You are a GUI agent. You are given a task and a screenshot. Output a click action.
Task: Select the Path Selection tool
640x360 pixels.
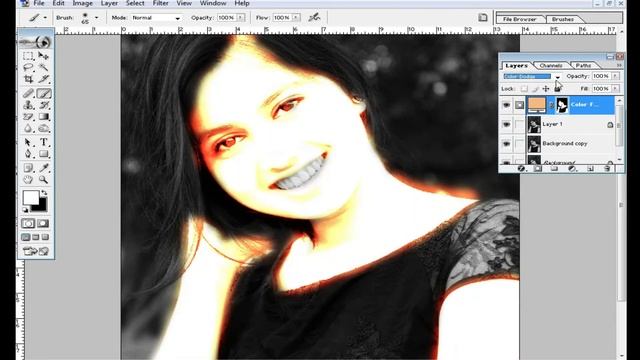28,142
